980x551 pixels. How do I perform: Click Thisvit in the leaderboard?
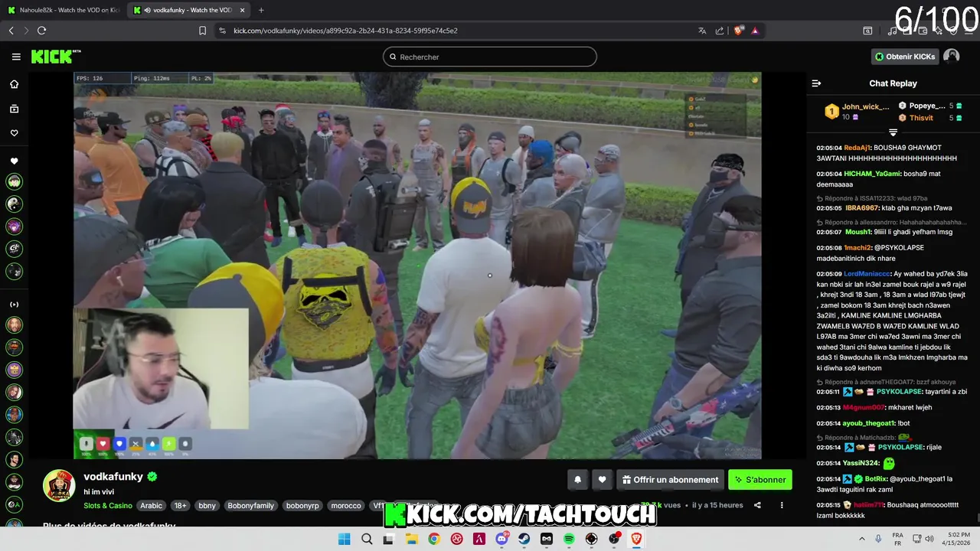[x=921, y=118]
